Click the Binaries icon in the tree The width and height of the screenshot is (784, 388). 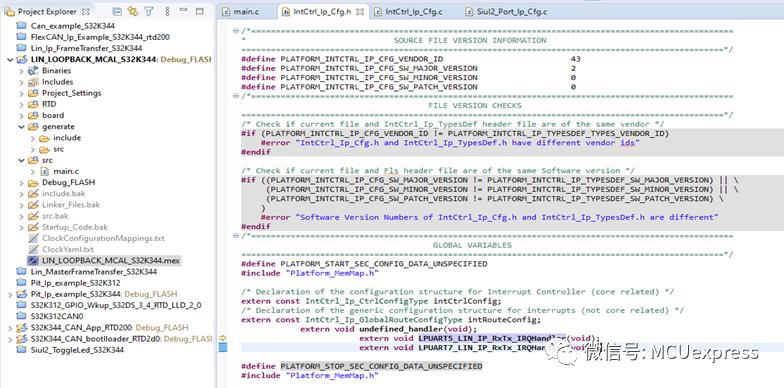click(33, 70)
